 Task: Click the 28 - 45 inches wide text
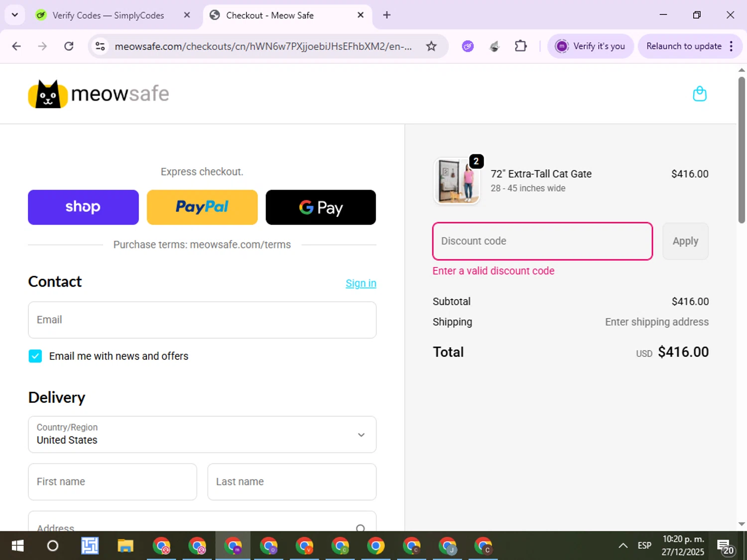(x=528, y=188)
